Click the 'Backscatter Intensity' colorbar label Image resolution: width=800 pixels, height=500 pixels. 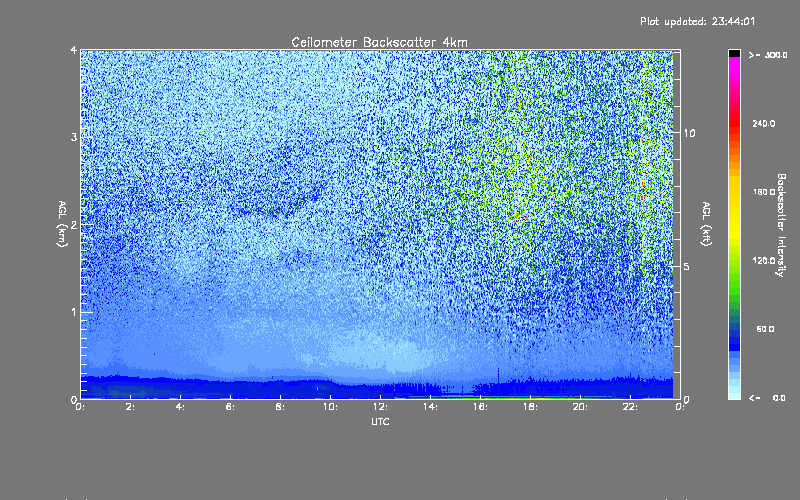(x=781, y=225)
